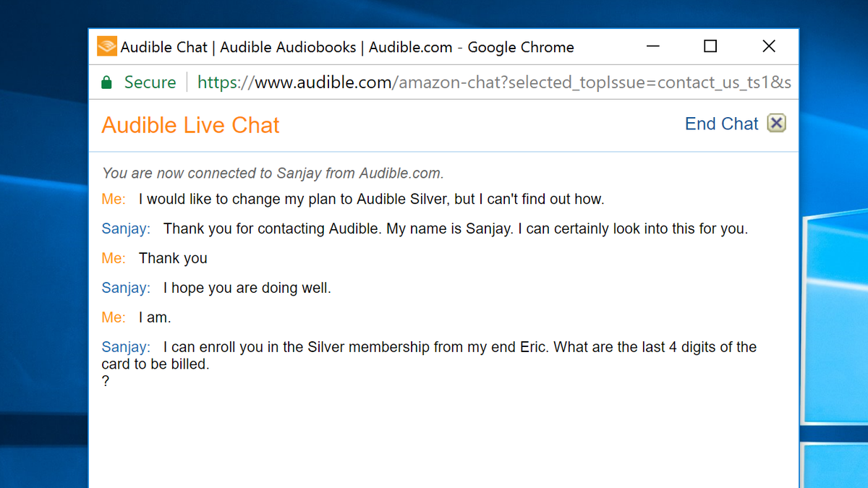The height and width of the screenshot is (488, 868).
Task: Click the green padlock security icon
Action: [x=106, y=82]
